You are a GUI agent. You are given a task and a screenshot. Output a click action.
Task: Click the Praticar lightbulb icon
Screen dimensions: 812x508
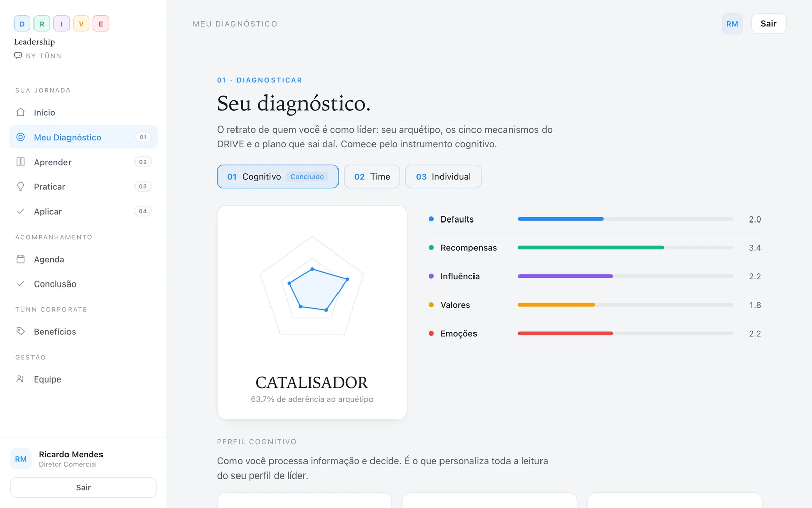tap(21, 186)
